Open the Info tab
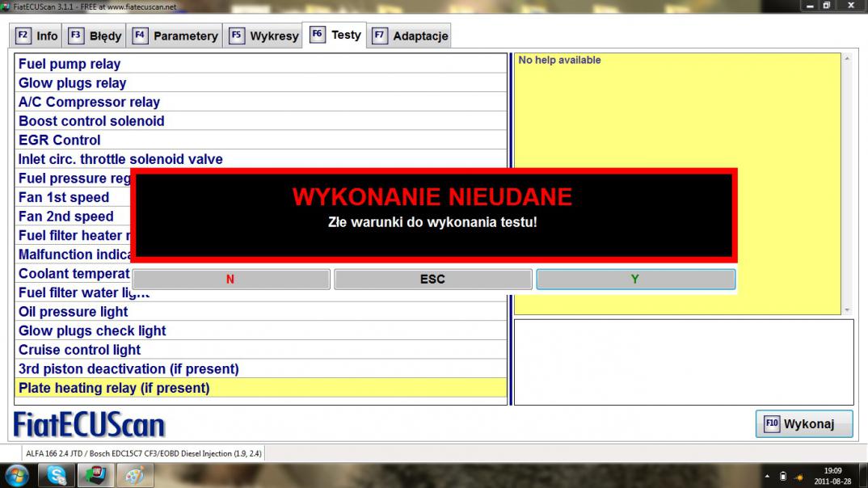868x488 pixels. tap(36, 36)
